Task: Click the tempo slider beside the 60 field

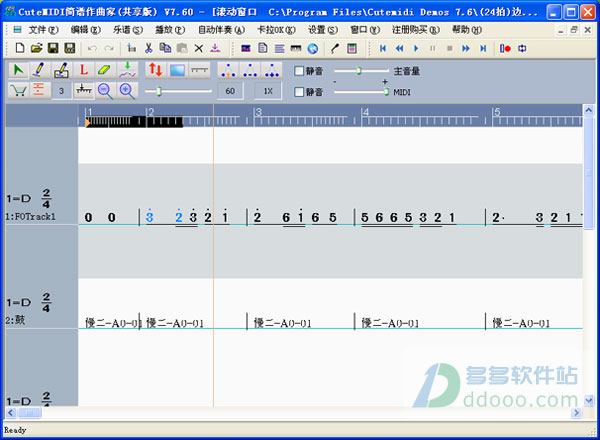Action: pos(178,91)
